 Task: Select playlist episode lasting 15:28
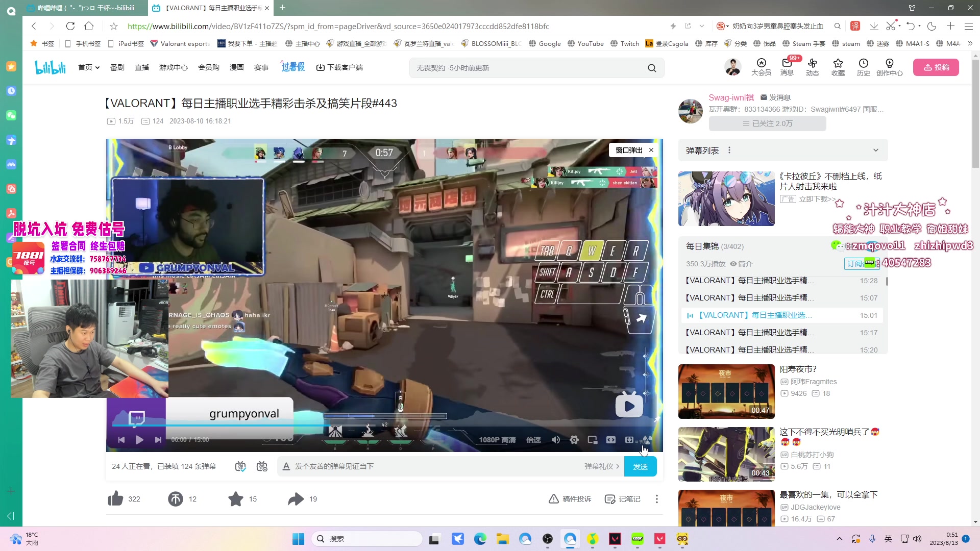781,281
